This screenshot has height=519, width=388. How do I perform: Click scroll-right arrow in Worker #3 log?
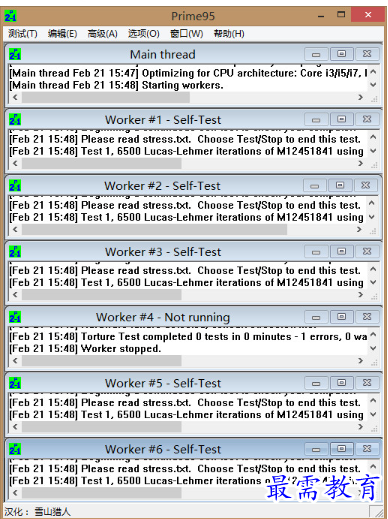[x=360, y=295]
